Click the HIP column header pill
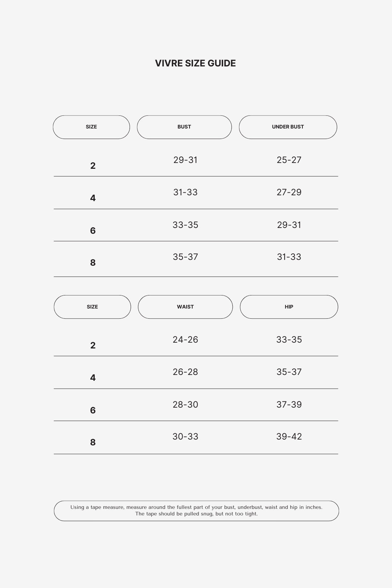Viewport: 392px width, 588px height. point(289,307)
